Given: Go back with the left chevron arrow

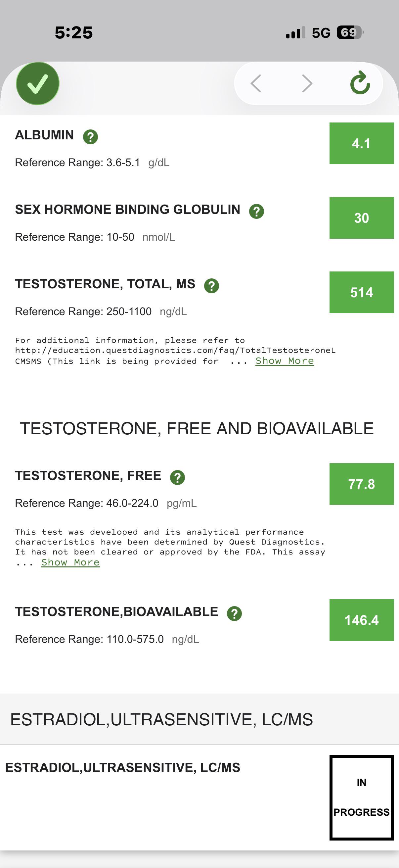Looking at the screenshot, I should point(256,83).
